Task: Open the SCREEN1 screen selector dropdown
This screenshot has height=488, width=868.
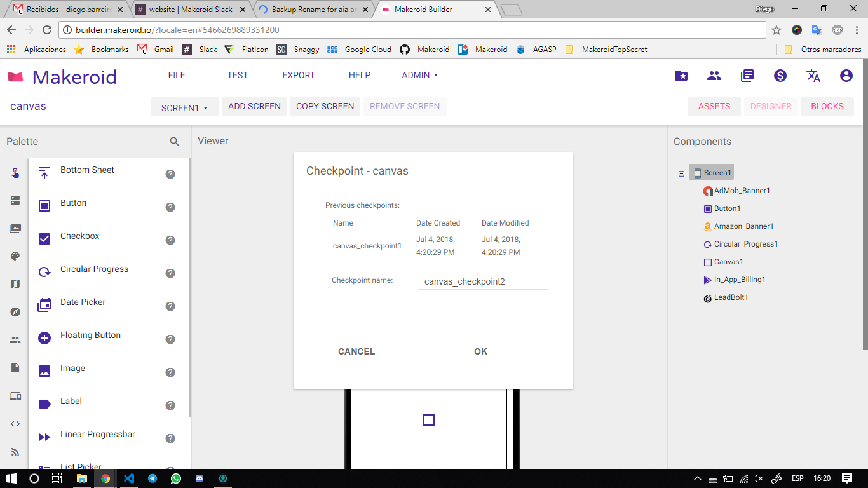Action: pyautogui.click(x=185, y=107)
